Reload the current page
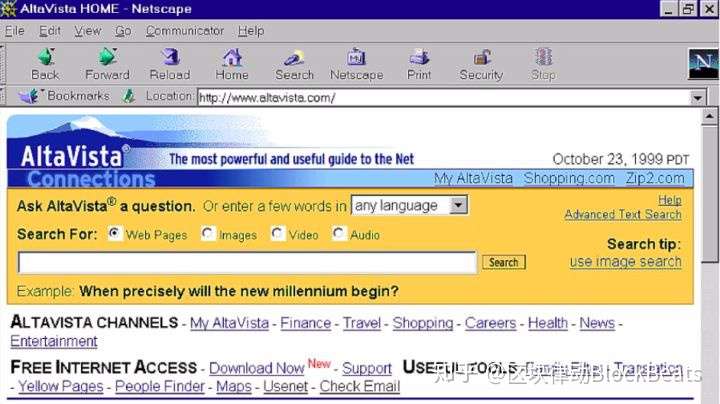Screen dimensions: 720x404 (x=170, y=57)
